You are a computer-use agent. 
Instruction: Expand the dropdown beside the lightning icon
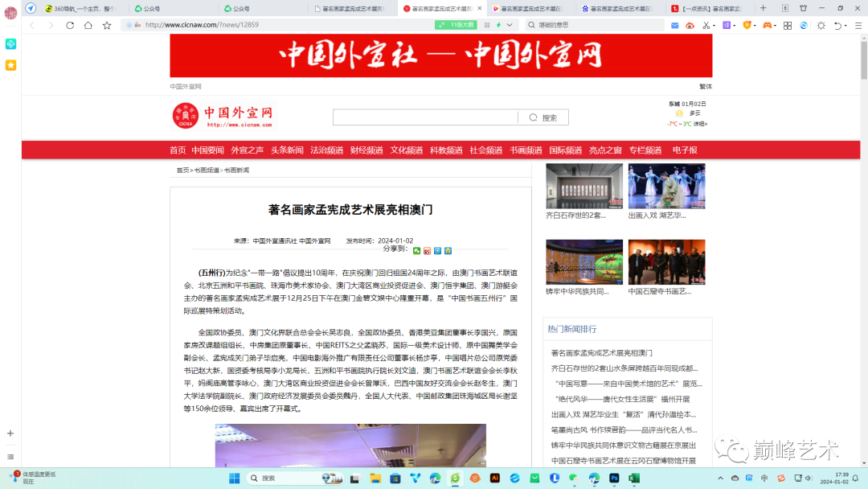pyautogui.click(x=509, y=25)
